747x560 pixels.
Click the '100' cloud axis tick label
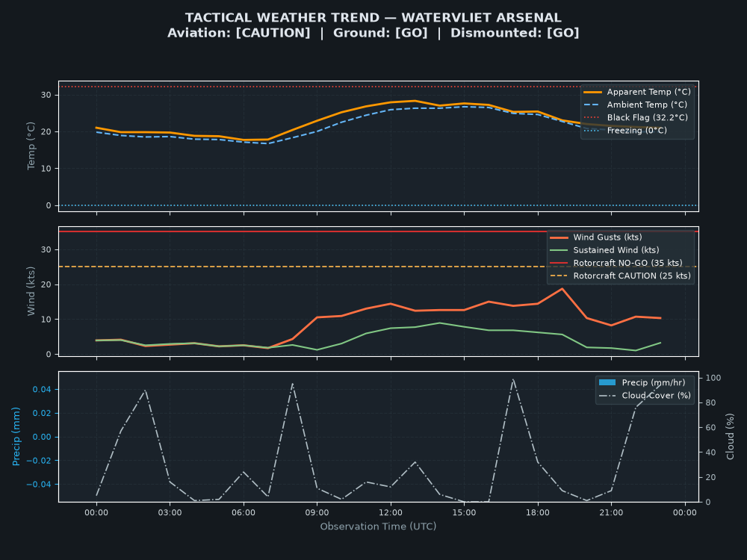(713, 378)
